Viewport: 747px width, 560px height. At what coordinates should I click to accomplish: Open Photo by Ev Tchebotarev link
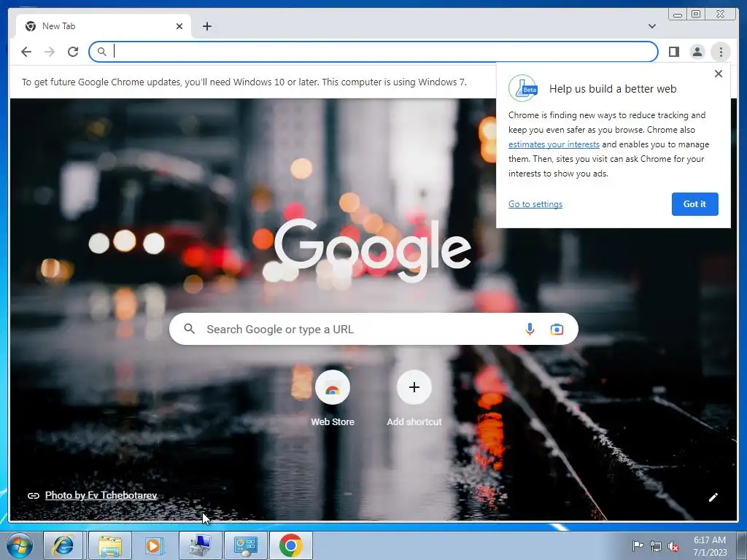[101, 495]
